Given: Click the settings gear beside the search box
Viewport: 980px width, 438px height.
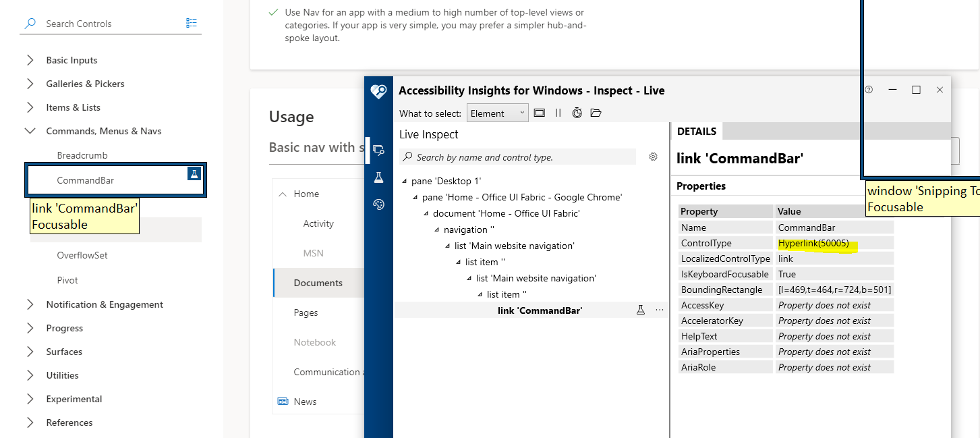Looking at the screenshot, I should [x=653, y=156].
